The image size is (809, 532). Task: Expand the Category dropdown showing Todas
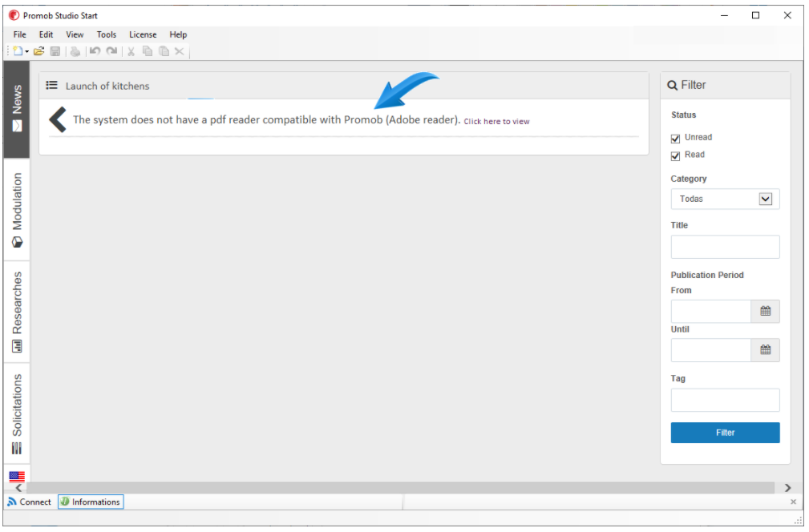coord(725,199)
